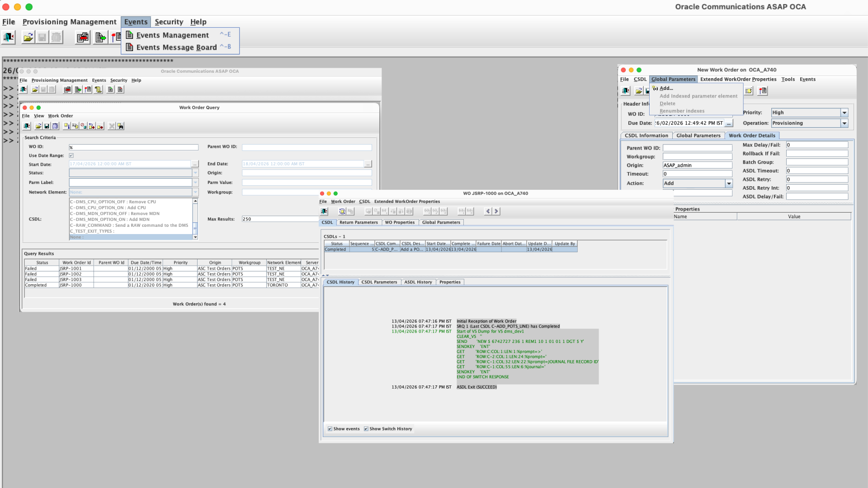Screen dimensions: 868x488
Task: Click exit door icon in main top toolbar
Action: [x=9, y=38]
